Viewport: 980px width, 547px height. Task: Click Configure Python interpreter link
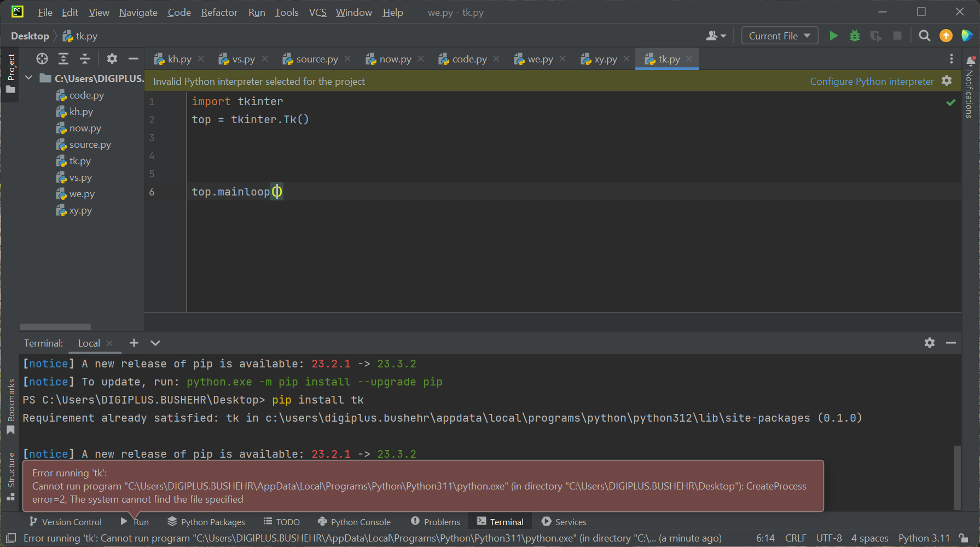click(x=872, y=82)
